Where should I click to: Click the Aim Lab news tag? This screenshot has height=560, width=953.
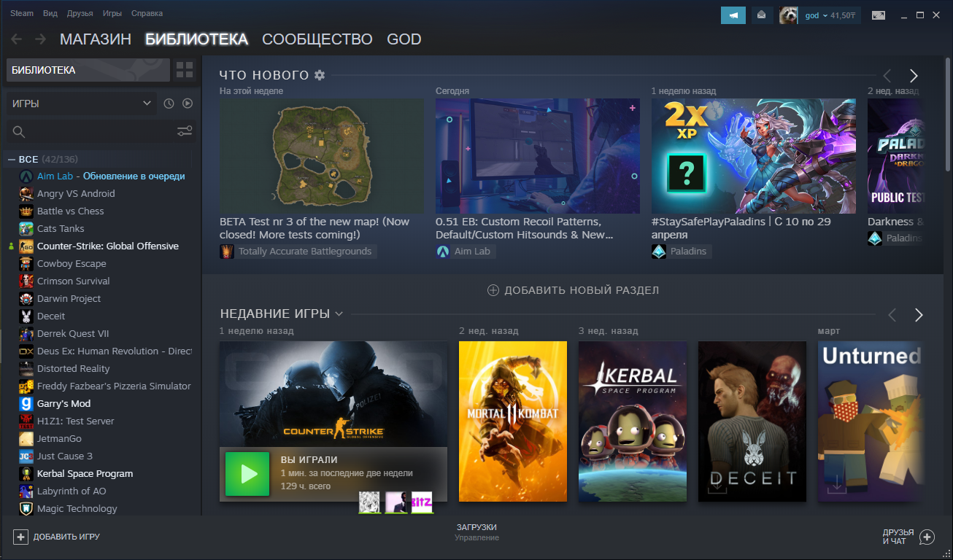click(465, 252)
